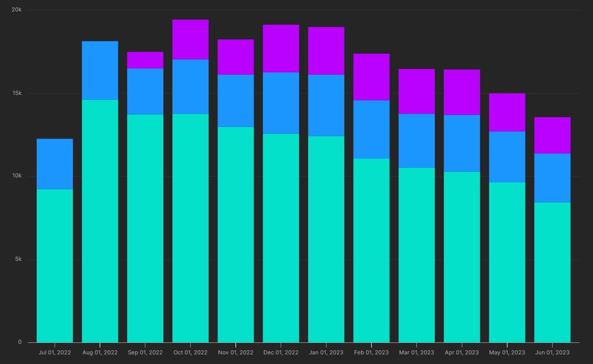The height and width of the screenshot is (364, 593).
Task: Select the teal segment of the Aug 2022 bar
Action: pyautogui.click(x=100, y=221)
